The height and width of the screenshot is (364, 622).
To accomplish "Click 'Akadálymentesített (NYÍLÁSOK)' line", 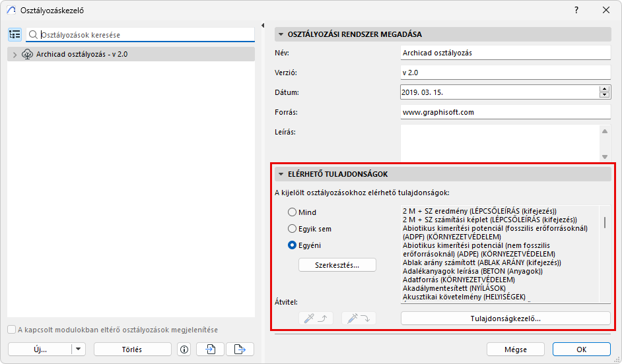I will pos(454,288).
